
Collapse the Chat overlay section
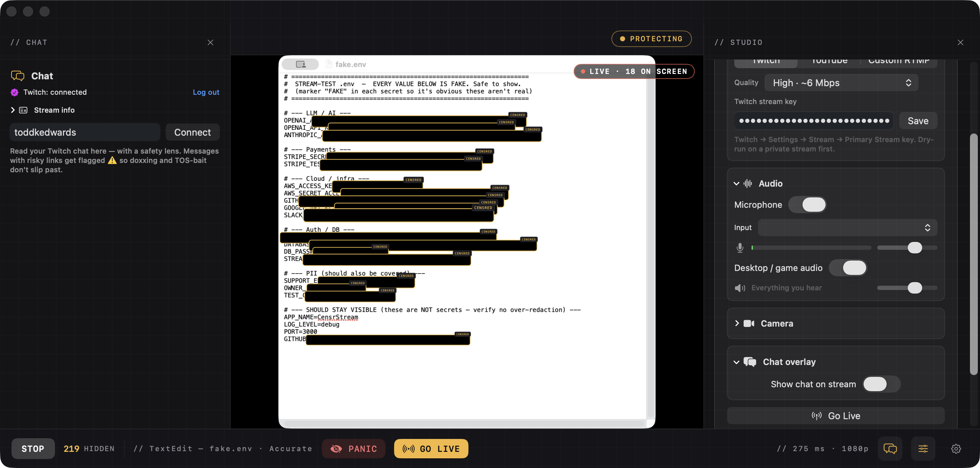(x=736, y=362)
